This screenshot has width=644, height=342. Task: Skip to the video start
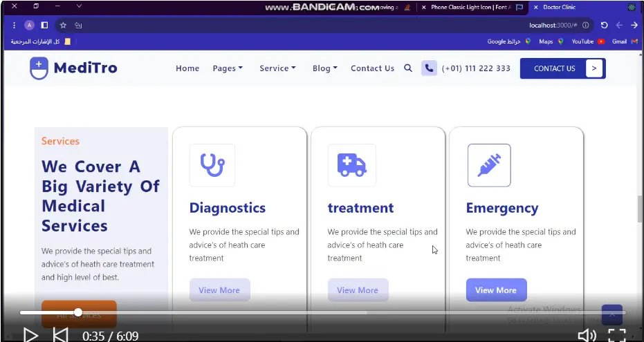[x=61, y=336]
